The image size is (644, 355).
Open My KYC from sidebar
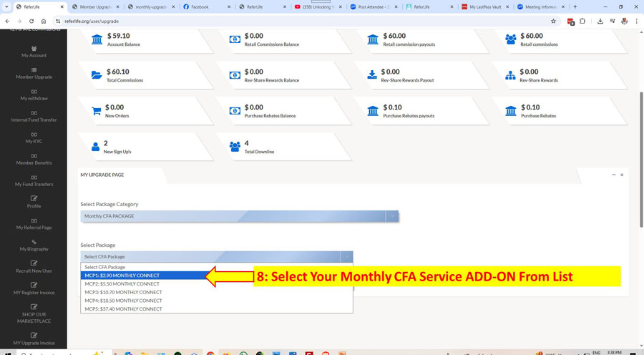coord(34,135)
